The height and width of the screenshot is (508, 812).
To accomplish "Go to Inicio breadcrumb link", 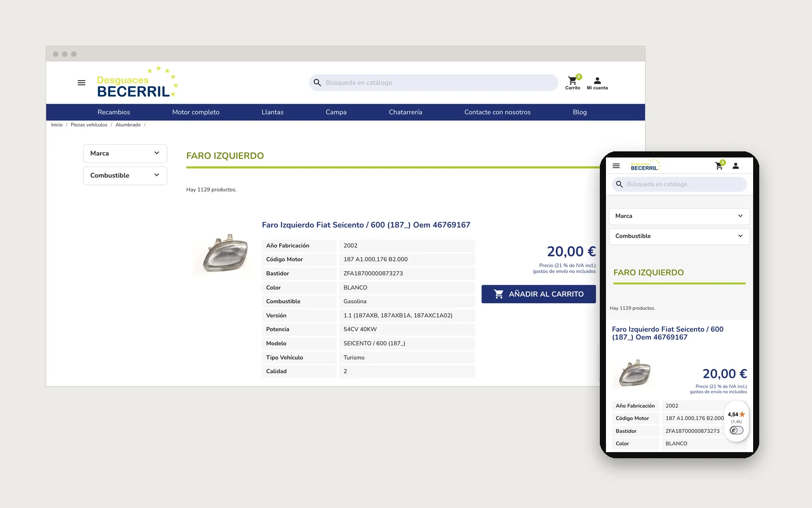I will tap(57, 125).
